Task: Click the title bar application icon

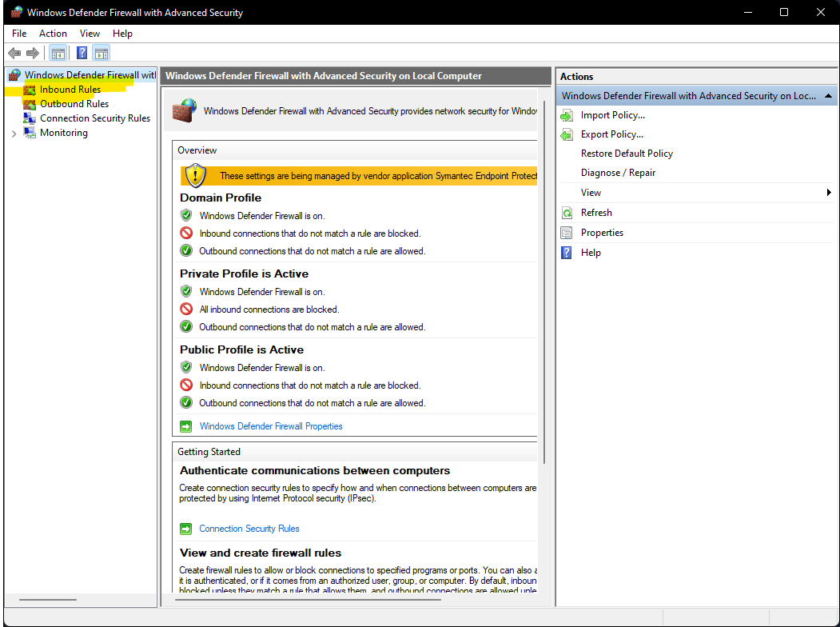Action: click(17, 12)
